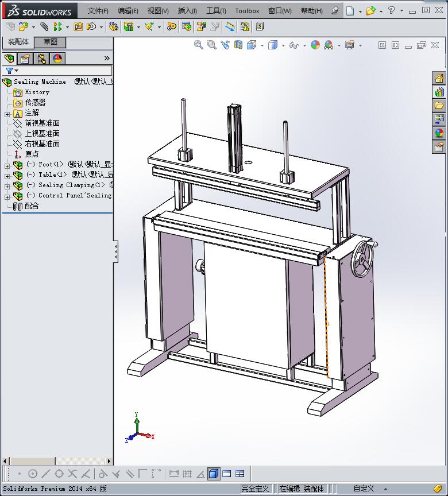Open the 视图(V) menu
448x496 pixels.
click(158, 11)
